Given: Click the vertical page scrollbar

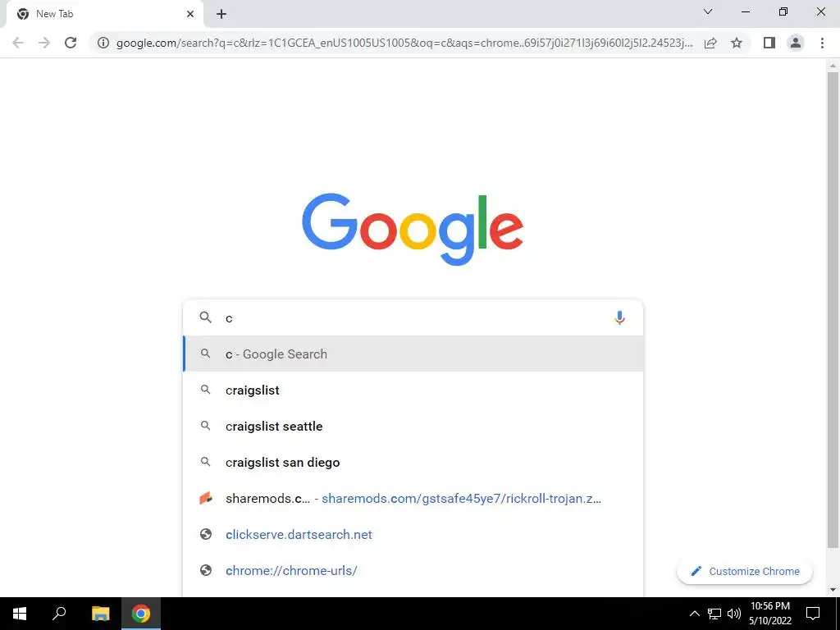Looking at the screenshot, I should [x=833, y=311].
